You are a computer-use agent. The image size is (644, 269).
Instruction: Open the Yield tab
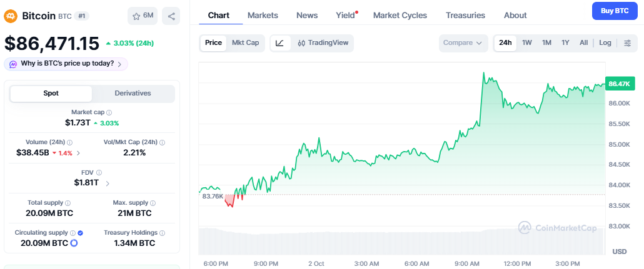pyautogui.click(x=345, y=16)
